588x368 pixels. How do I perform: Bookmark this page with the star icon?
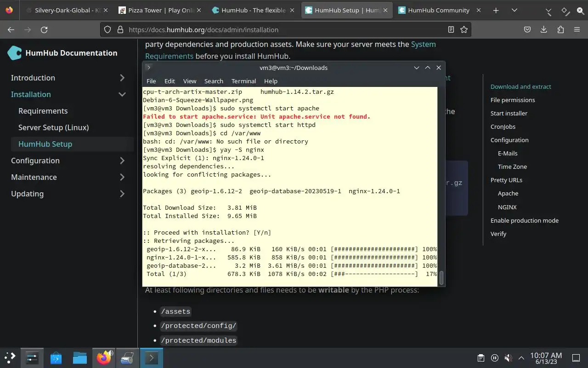(x=464, y=29)
